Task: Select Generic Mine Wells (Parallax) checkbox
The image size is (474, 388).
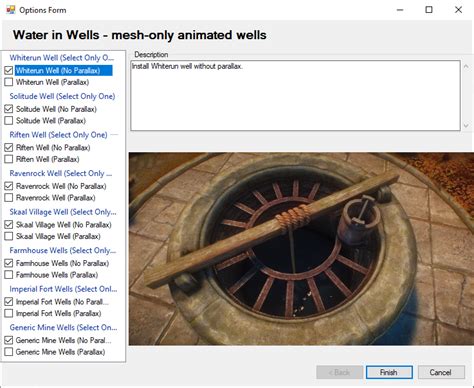Action: click(x=9, y=352)
